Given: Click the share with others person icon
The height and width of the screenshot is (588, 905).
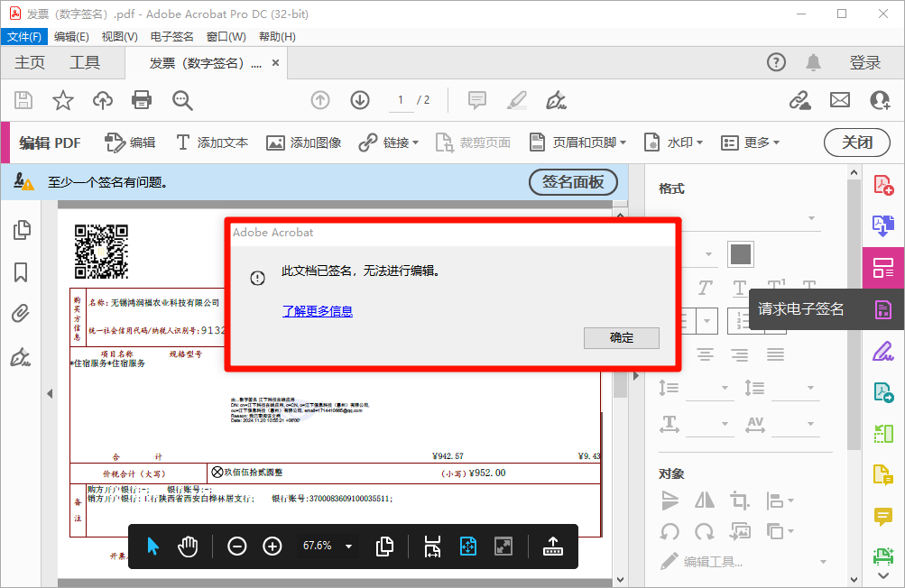Looking at the screenshot, I should (x=880, y=100).
